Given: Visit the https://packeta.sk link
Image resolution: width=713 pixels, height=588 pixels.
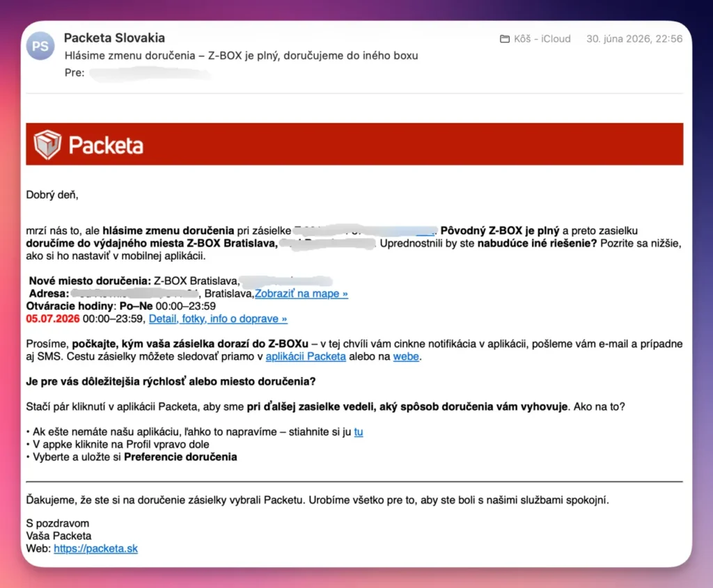Looking at the screenshot, I should point(95,549).
